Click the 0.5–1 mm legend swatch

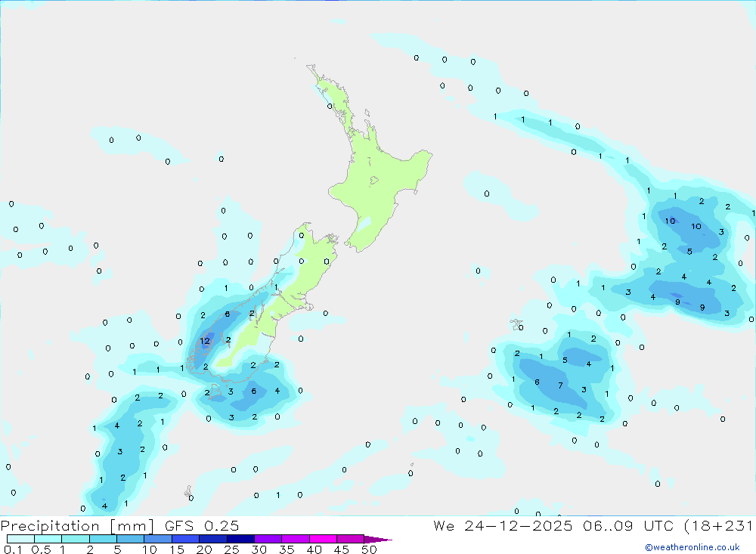(x=48, y=539)
